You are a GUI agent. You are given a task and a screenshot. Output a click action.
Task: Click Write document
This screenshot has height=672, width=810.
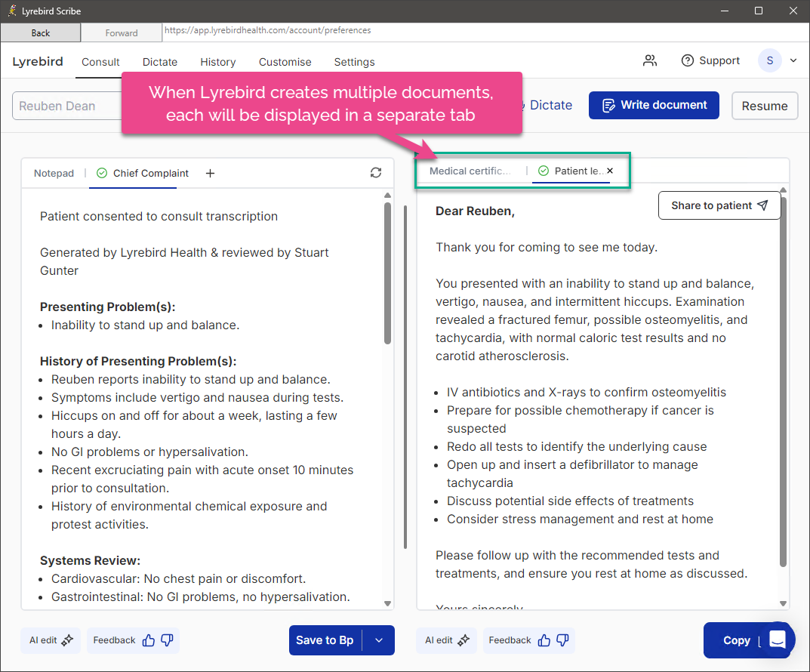coord(654,106)
